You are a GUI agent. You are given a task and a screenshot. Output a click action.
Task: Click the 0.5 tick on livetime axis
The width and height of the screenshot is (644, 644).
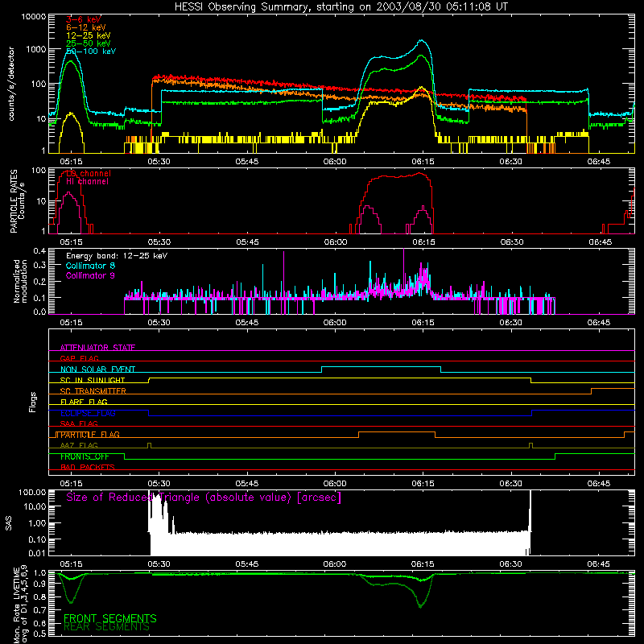point(39,634)
